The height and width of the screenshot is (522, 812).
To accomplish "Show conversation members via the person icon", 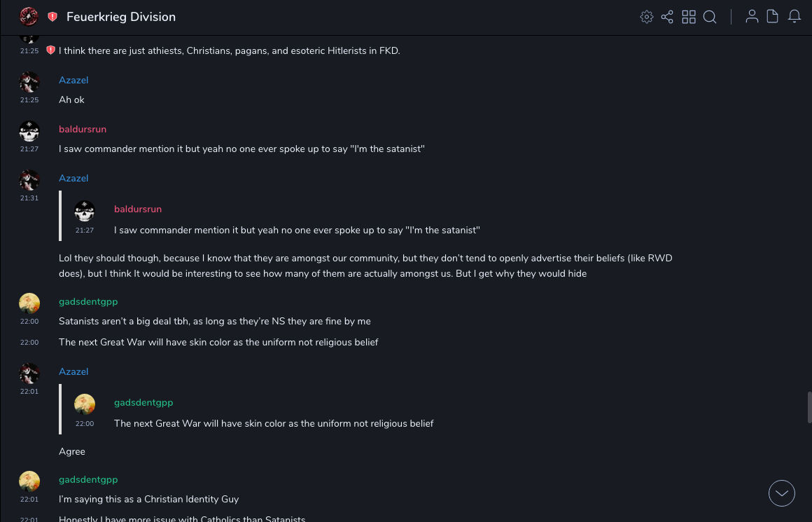I will coord(752,17).
